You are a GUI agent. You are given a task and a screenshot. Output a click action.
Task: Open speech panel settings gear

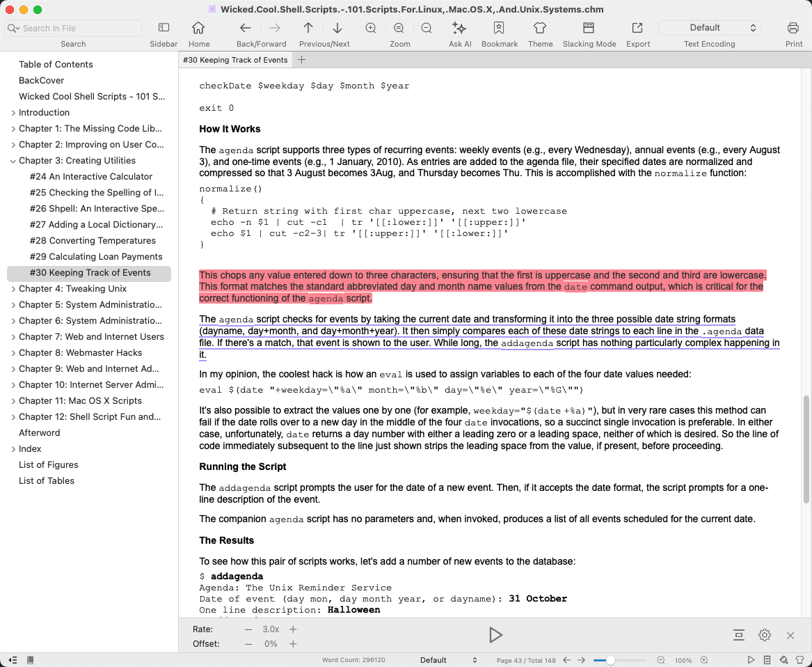point(765,635)
